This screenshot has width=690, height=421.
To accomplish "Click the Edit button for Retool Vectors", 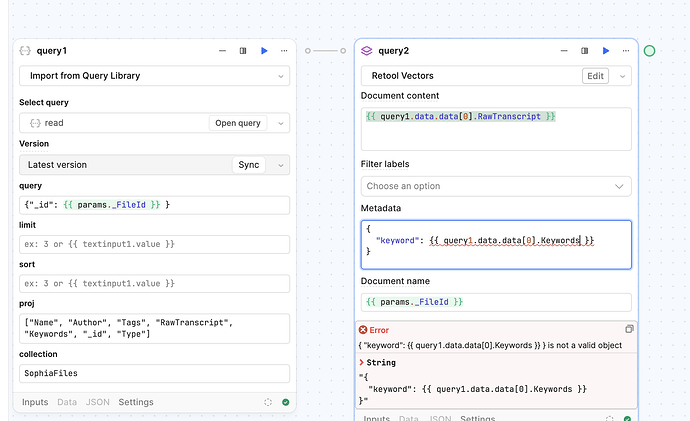I will [595, 76].
